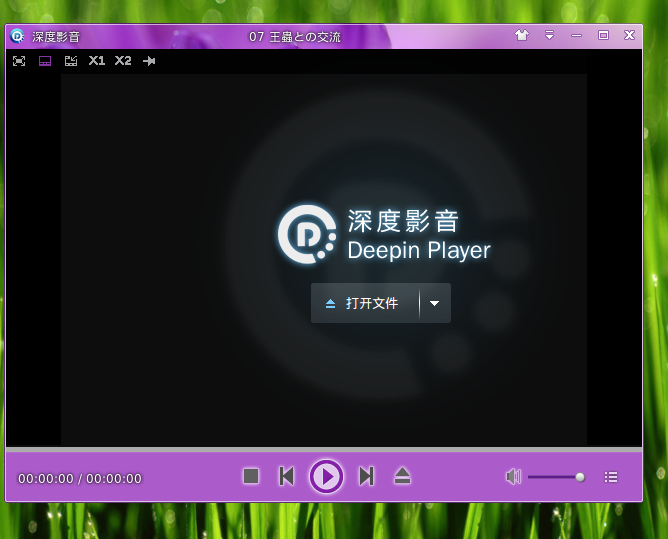Toggle always-on-top pin icon

[149, 61]
